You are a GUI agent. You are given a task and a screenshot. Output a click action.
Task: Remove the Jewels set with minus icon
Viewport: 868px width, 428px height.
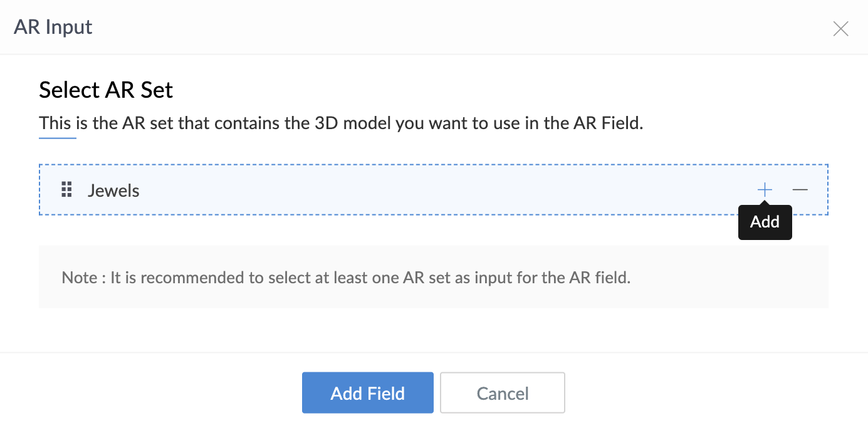click(x=800, y=190)
